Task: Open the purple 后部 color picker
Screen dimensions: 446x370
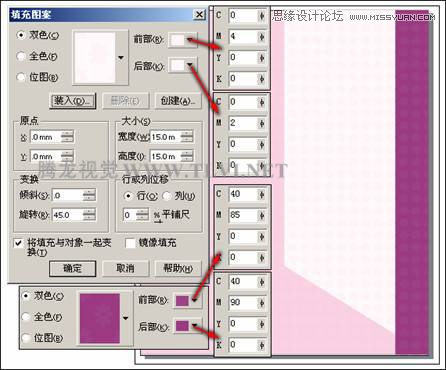Action: pyautogui.click(x=187, y=326)
